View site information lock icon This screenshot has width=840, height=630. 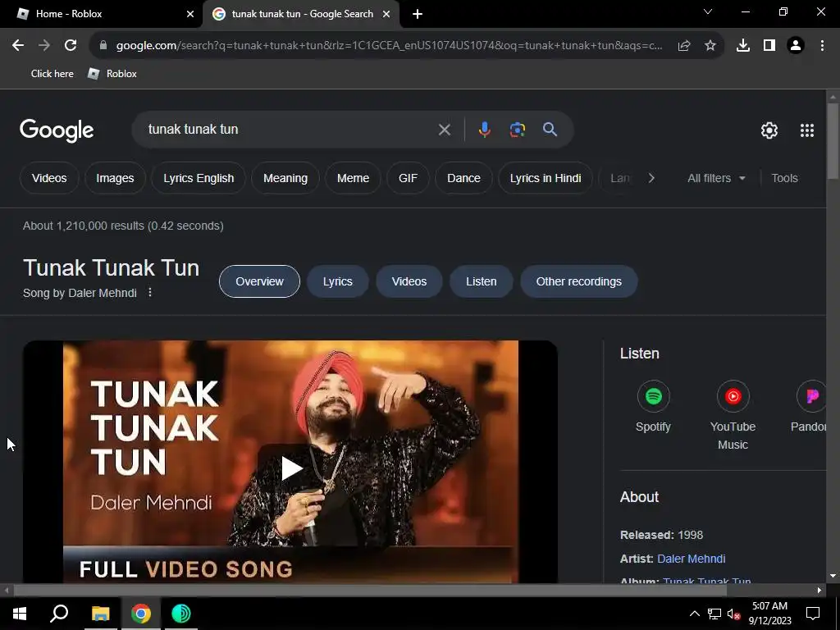(x=103, y=46)
